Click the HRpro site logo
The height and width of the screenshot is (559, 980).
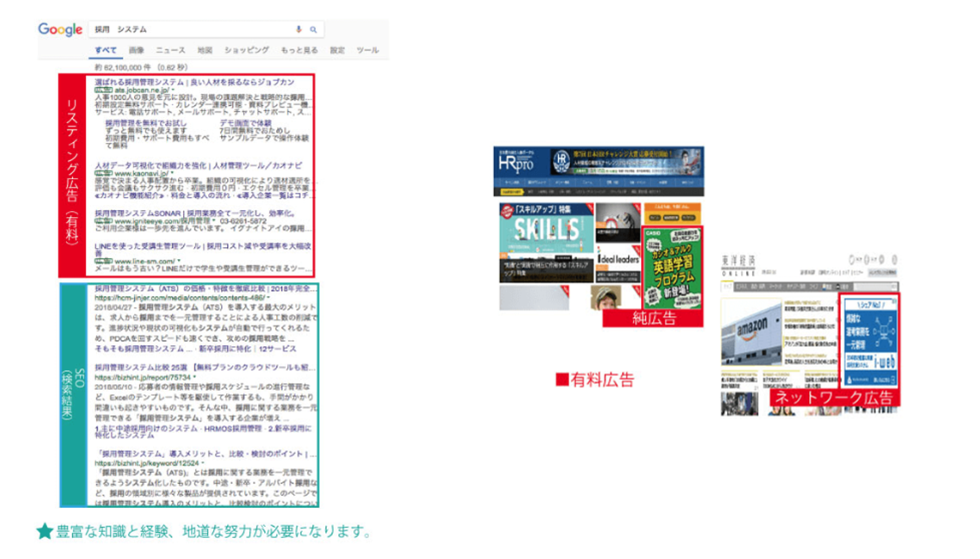(518, 163)
